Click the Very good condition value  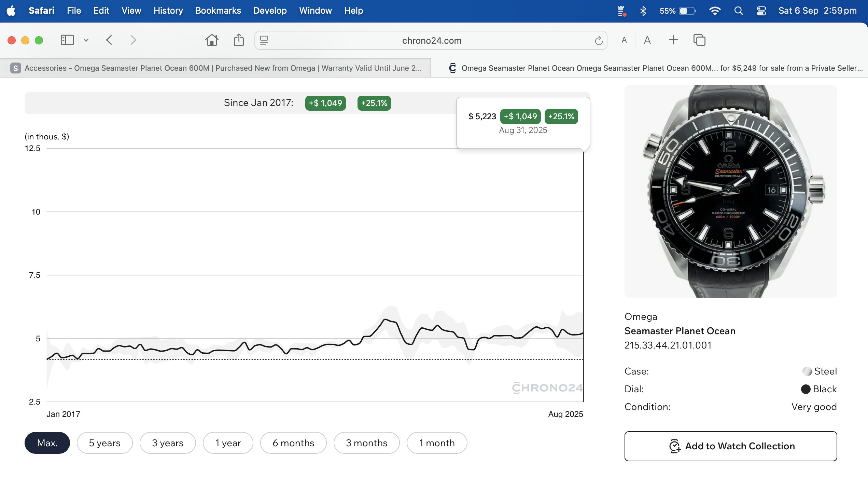(x=814, y=407)
